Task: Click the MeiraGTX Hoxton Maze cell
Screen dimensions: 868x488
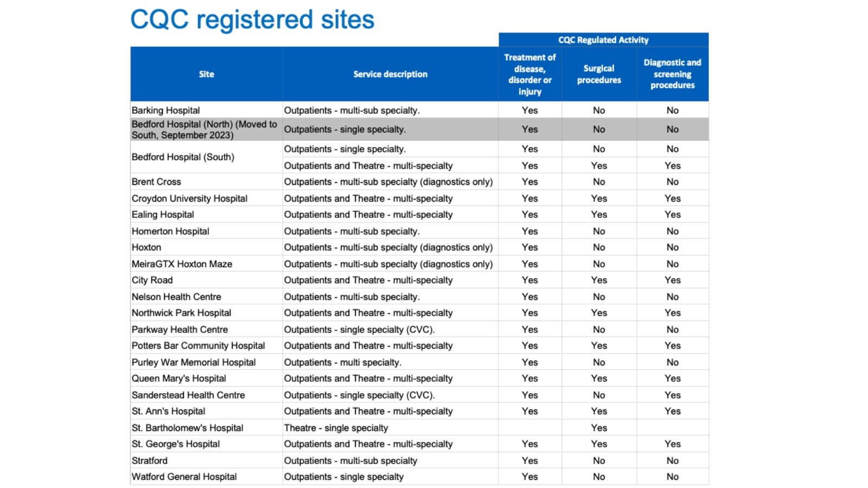Action: pos(182,264)
